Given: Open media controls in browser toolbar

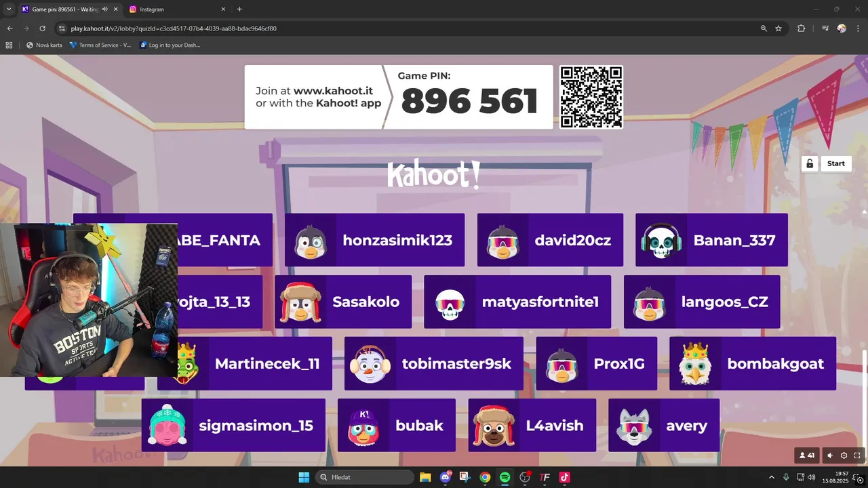Looking at the screenshot, I should pyautogui.click(x=825, y=28).
